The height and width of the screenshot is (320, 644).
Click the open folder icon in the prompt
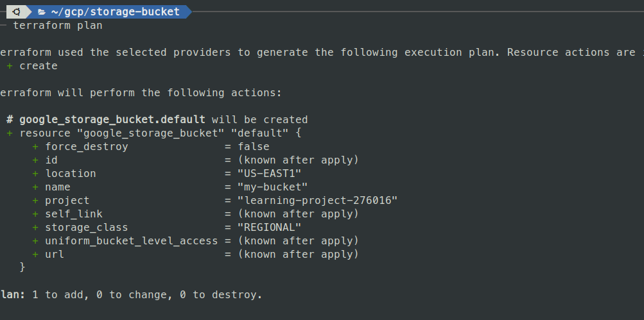click(42, 12)
